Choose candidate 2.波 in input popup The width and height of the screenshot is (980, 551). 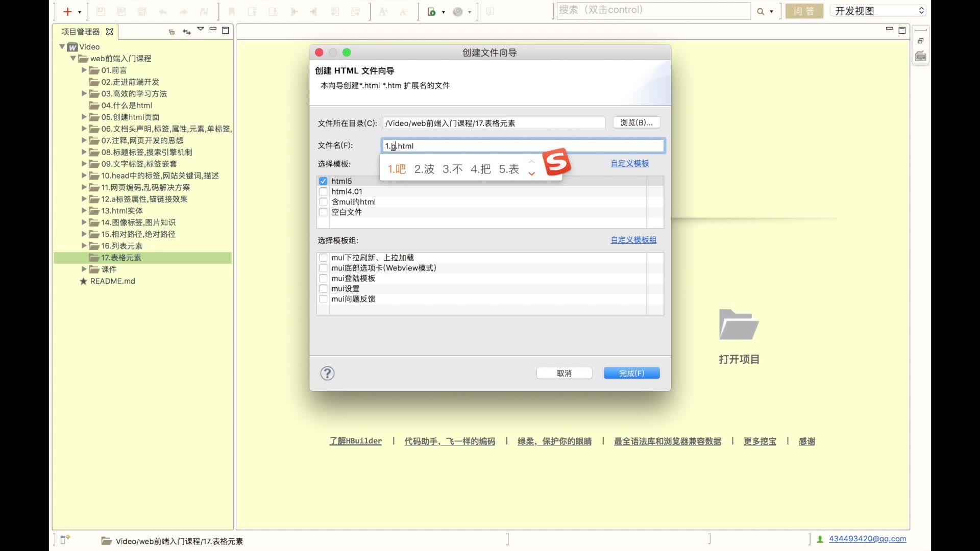tap(424, 169)
